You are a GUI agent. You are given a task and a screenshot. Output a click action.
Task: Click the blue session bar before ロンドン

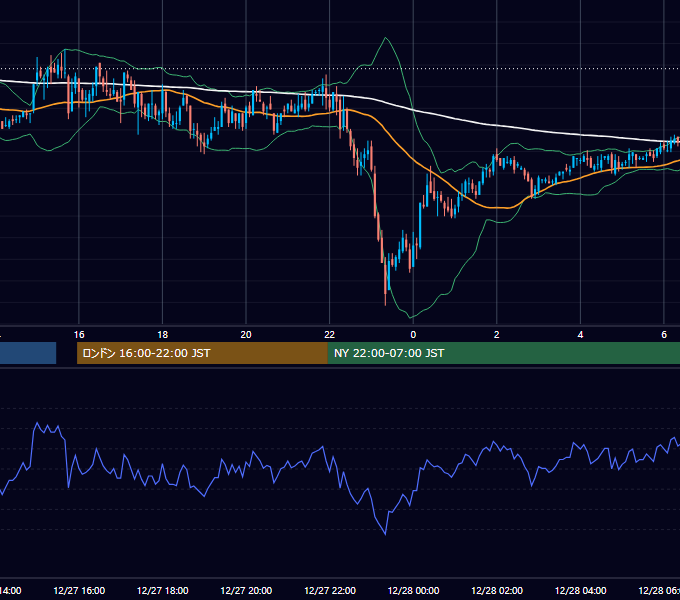pyautogui.click(x=28, y=353)
